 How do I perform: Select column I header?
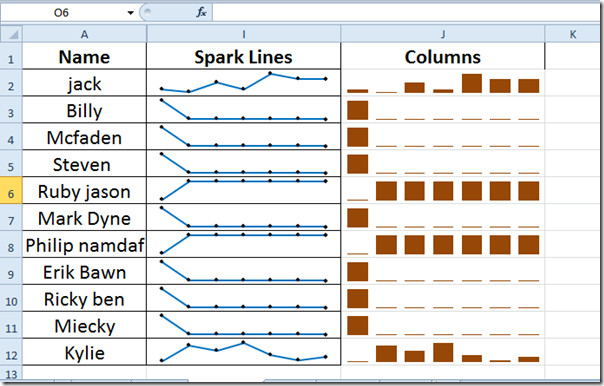click(x=243, y=34)
